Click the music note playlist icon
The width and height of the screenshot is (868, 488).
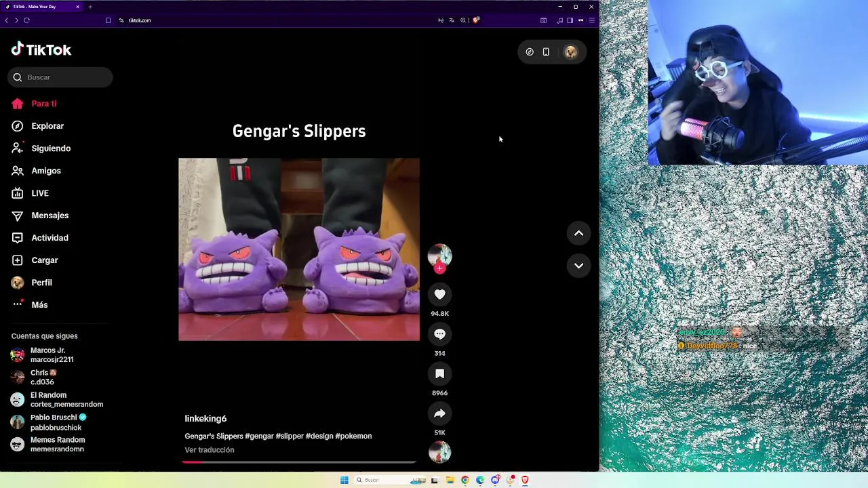tap(559, 20)
